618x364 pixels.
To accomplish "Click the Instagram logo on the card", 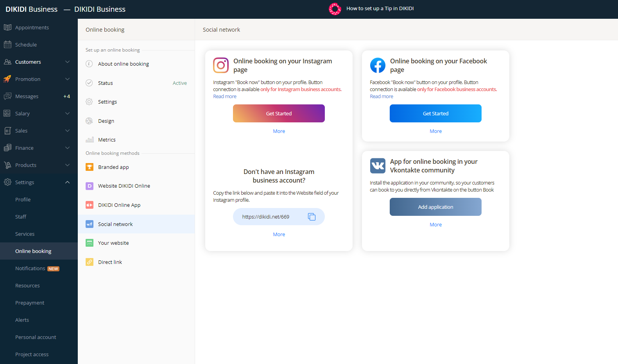I will (x=221, y=65).
